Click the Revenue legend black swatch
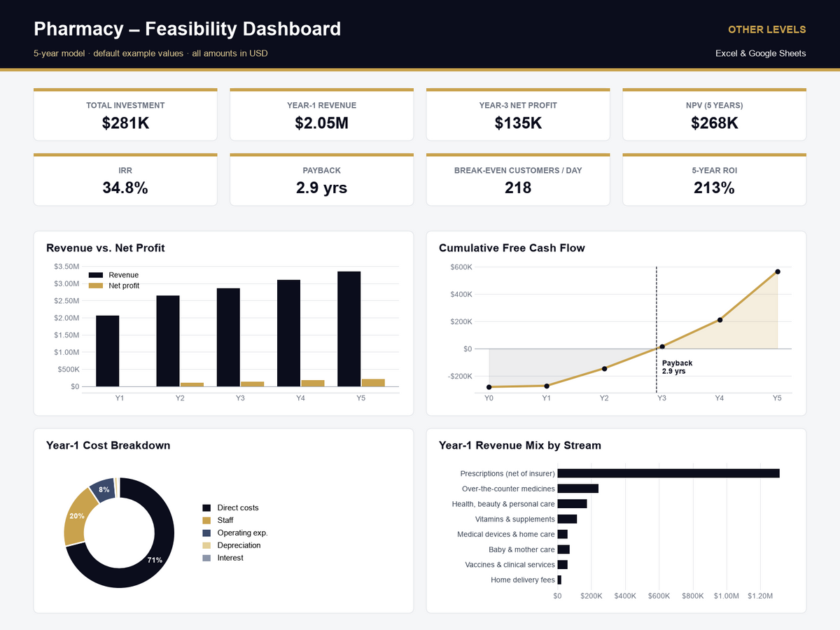 (x=96, y=275)
